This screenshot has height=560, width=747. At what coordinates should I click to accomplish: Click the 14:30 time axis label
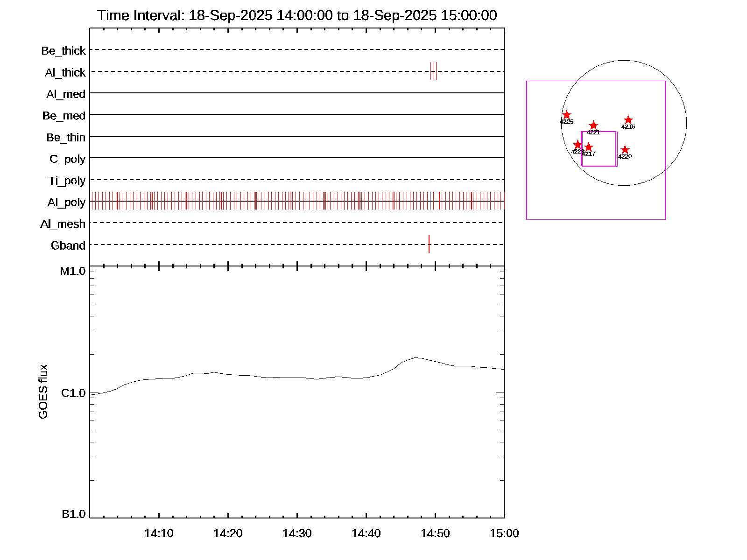pyautogui.click(x=297, y=533)
